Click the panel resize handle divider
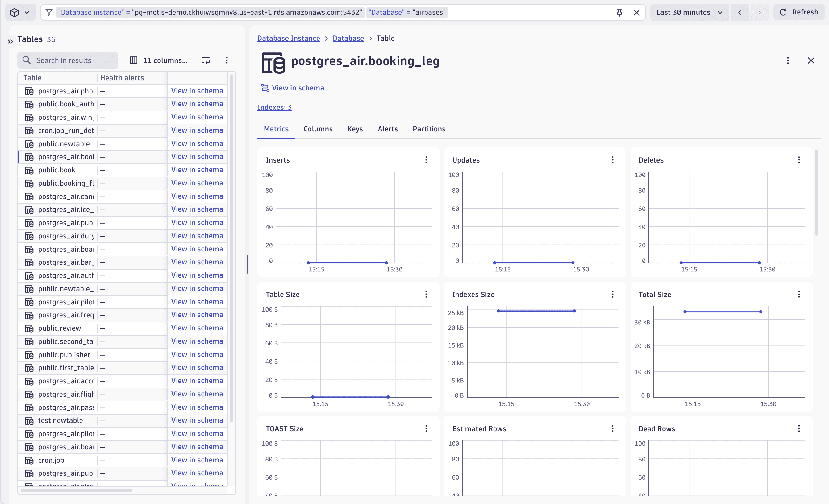 247,265
